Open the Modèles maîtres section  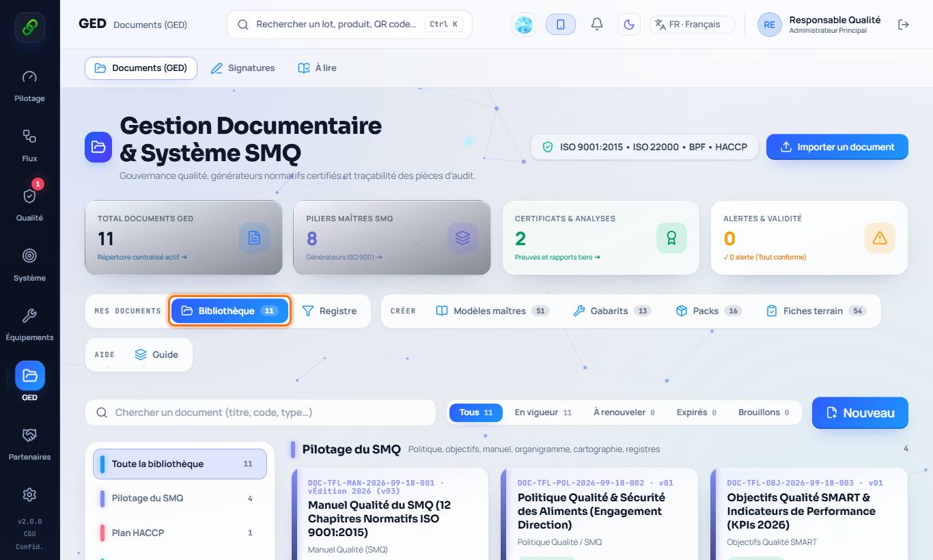[x=492, y=311]
